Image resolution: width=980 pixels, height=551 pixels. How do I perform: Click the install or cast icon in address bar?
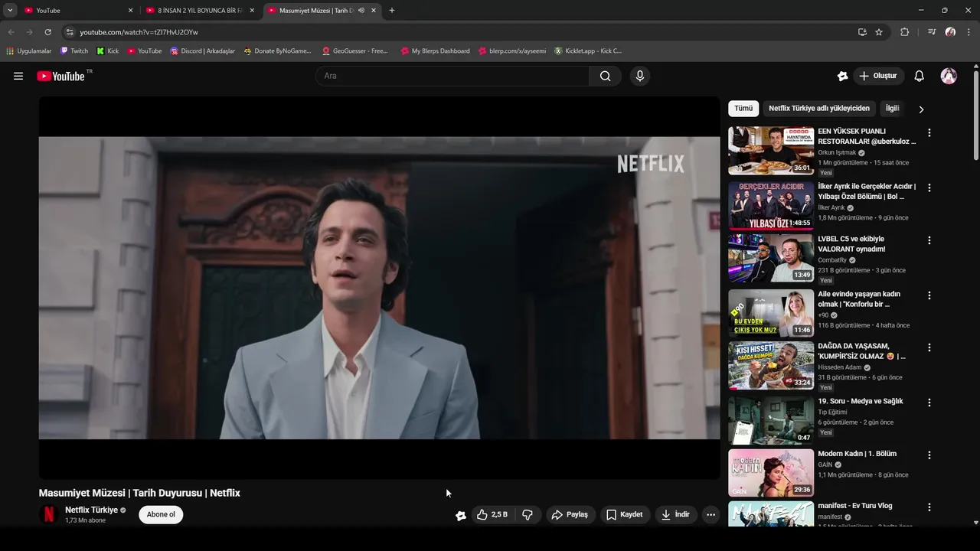coord(862,32)
